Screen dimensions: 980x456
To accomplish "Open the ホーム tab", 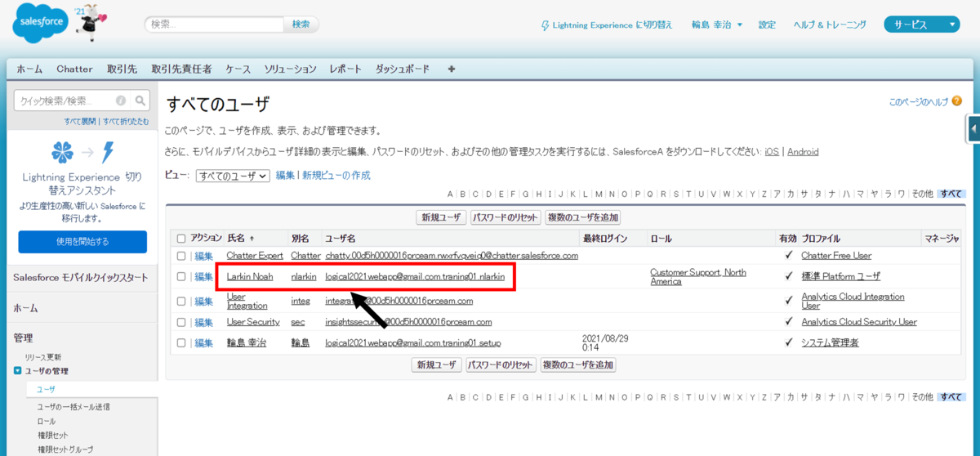I will point(29,69).
